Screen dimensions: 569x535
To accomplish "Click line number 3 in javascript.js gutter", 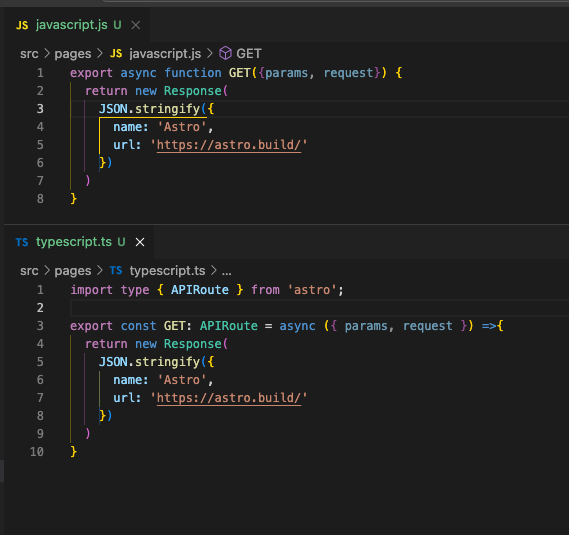I will click(40, 109).
